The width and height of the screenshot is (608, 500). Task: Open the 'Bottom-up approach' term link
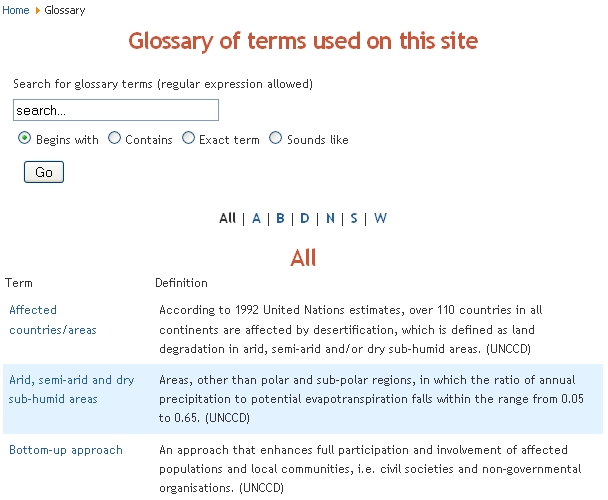coord(66,450)
